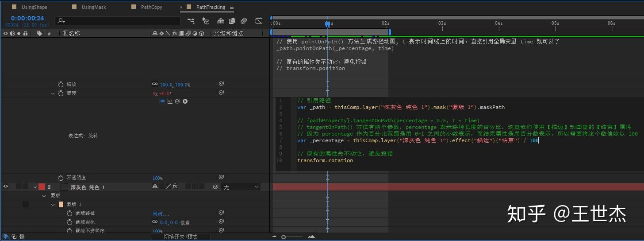The image size is (644, 241).
Task: Click the opacity value 100%
Action: click(x=157, y=178)
